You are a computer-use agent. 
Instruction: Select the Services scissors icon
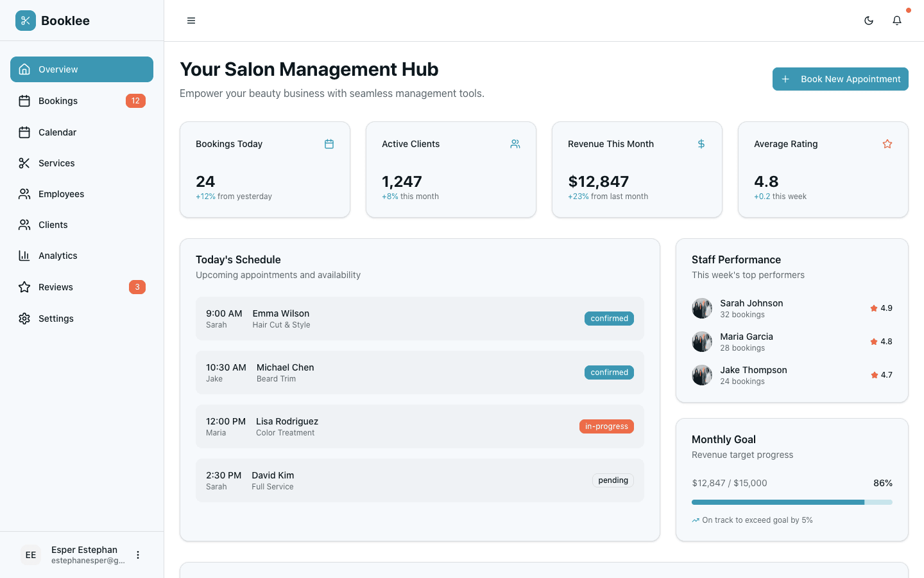[x=24, y=162]
